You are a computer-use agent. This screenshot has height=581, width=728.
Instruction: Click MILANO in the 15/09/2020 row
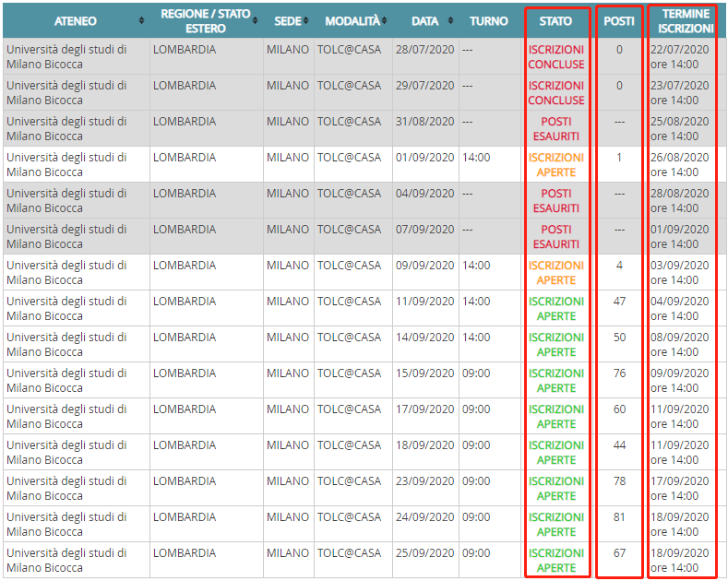pos(288,373)
